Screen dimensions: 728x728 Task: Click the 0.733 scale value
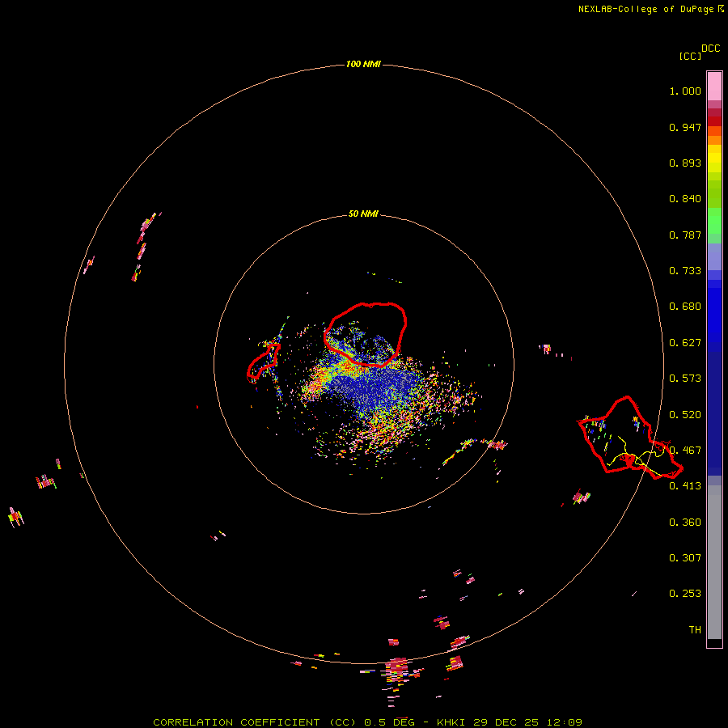pyautogui.click(x=685, y=271)
